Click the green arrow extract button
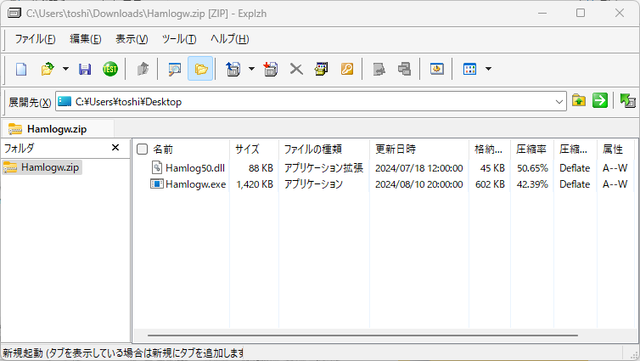The width and height of the screenshot is (640, 361). coord(600,100)
